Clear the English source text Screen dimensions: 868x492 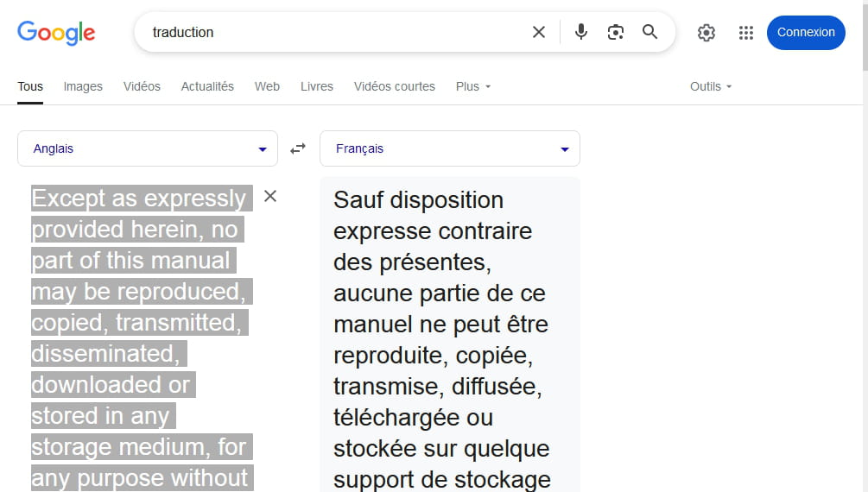point(270,196)
